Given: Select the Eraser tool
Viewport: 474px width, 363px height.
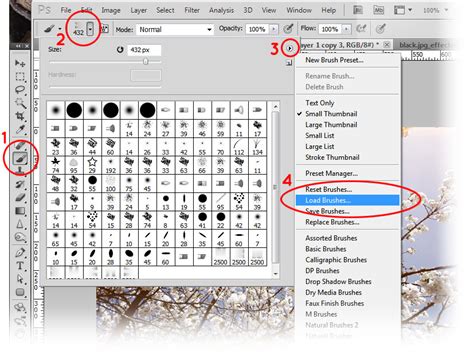Looking at the screenshot, I should 20,197.
